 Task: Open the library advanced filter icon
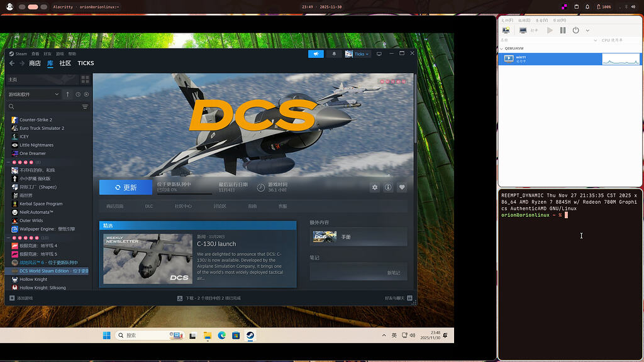pyautogui.click(x=85, y=107)
